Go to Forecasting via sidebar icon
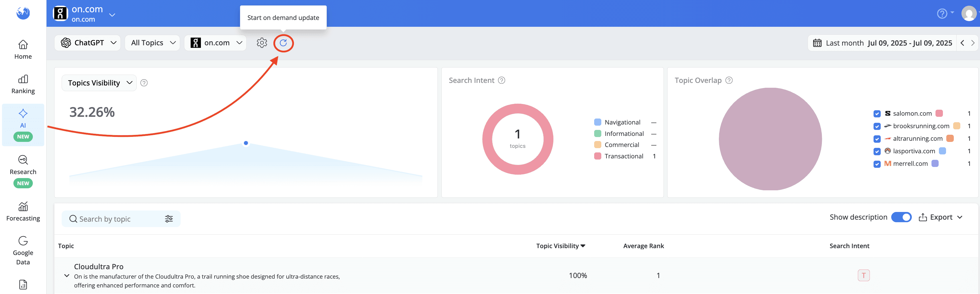980x294 pixels. tap(23, 211)
